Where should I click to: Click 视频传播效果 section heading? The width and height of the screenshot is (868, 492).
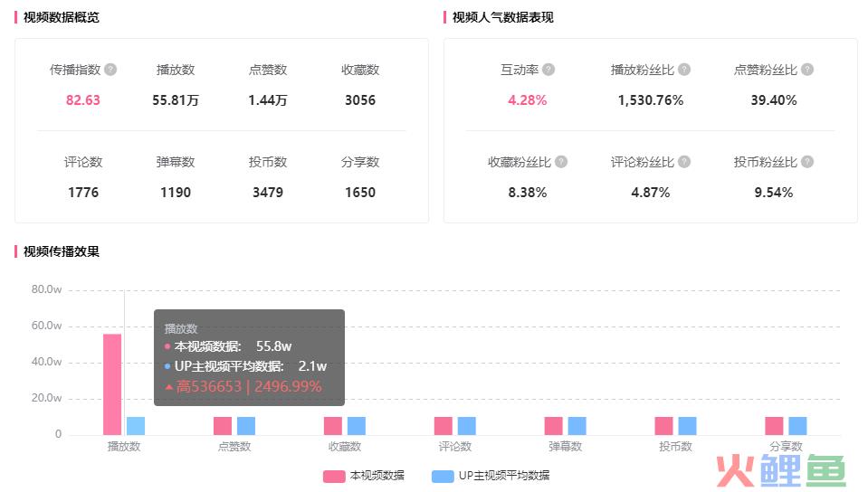(61, 251)
